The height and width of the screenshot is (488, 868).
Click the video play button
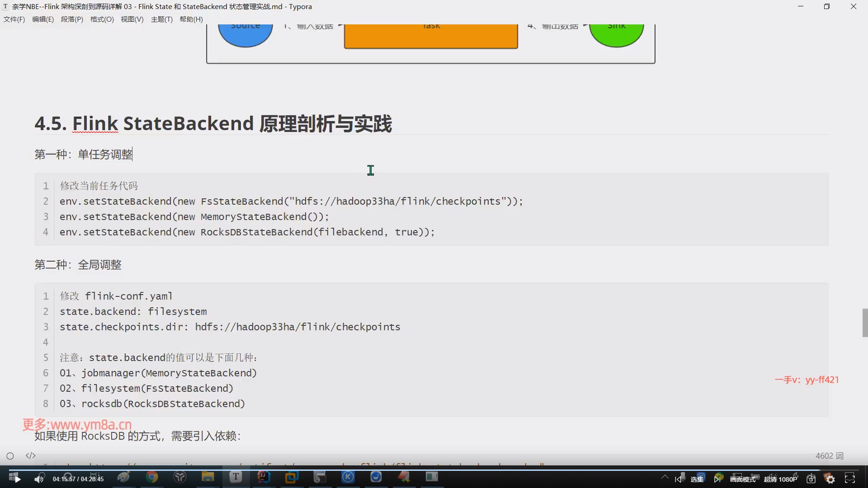(17, 479)
